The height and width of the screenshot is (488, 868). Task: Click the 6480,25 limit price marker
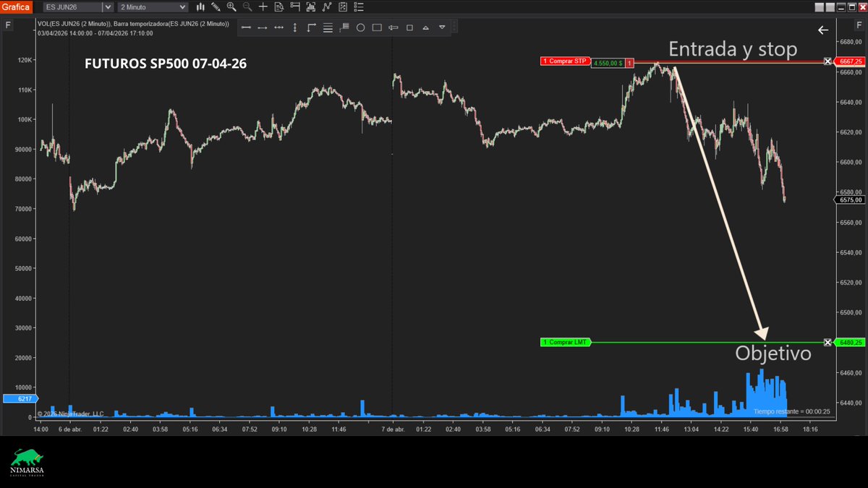[x=849, y=342]
